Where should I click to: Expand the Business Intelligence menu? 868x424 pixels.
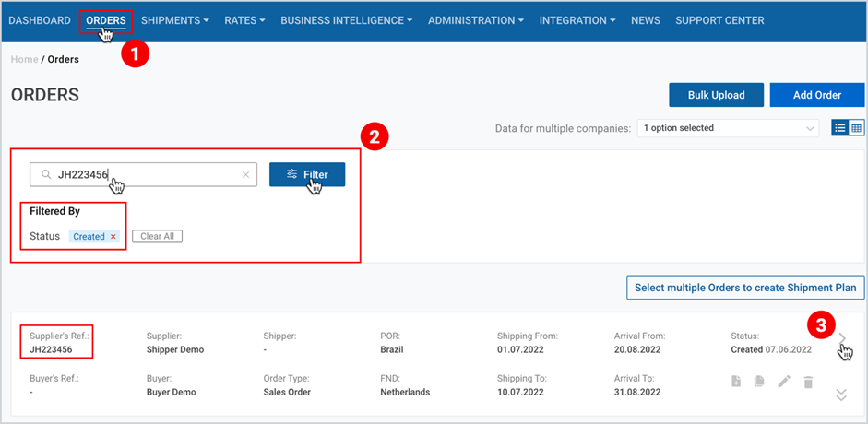(x=347, y=20)
